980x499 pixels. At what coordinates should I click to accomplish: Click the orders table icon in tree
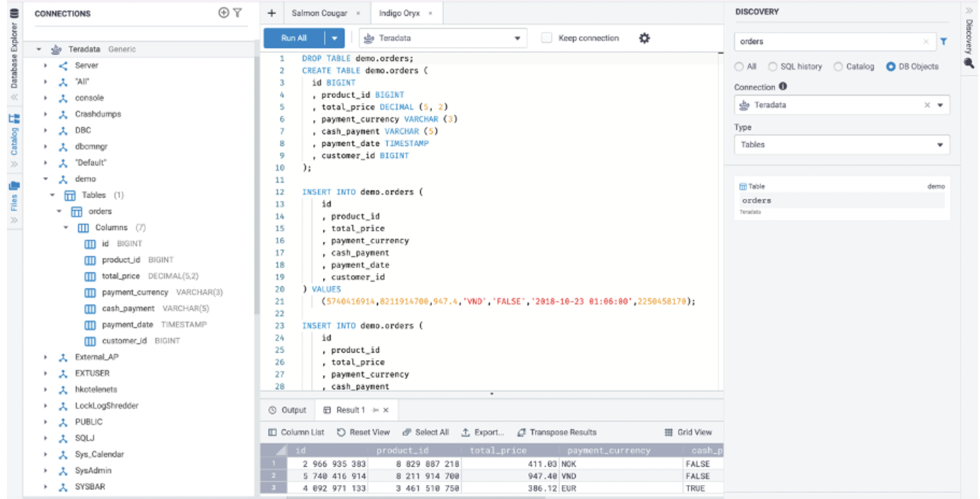(78, 211)
